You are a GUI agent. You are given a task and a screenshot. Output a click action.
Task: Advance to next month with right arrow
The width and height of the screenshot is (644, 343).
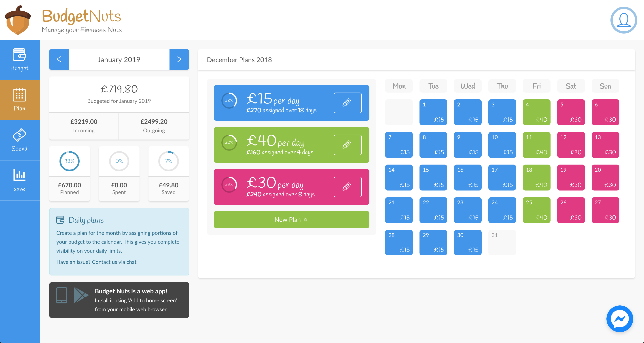coord(179,59)
